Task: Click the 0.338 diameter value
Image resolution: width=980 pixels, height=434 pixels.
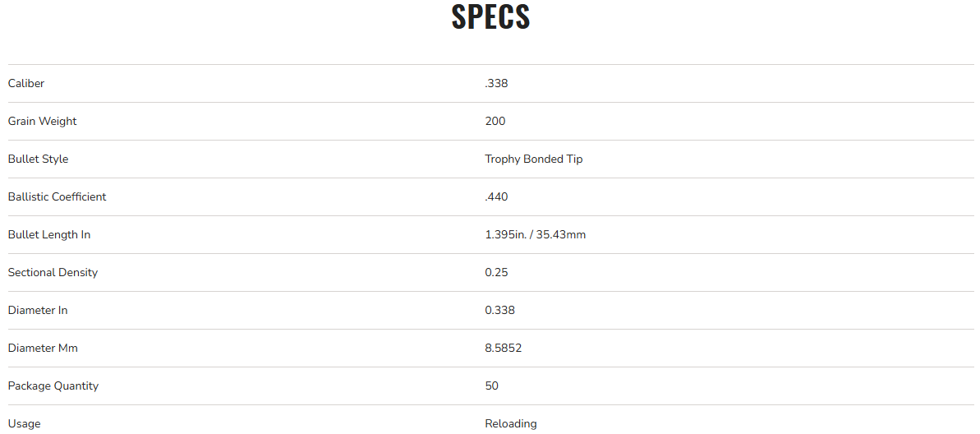Action: (499, 310)
